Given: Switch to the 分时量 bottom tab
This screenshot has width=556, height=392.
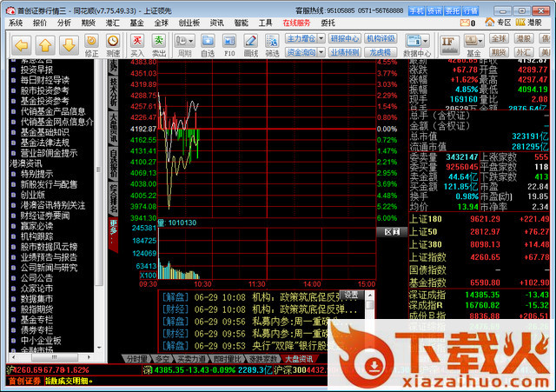Looking at the screenshot, I should (137, 359).
